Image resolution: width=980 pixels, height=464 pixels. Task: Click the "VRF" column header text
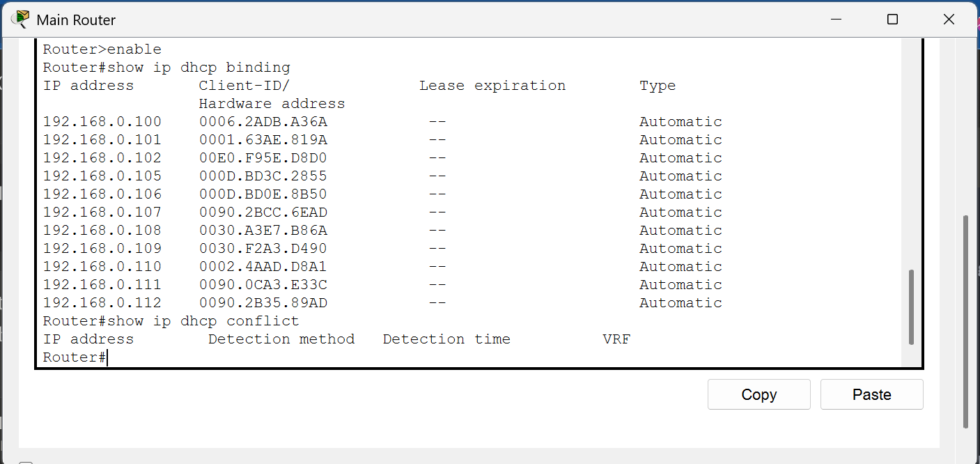pos(616,339)
